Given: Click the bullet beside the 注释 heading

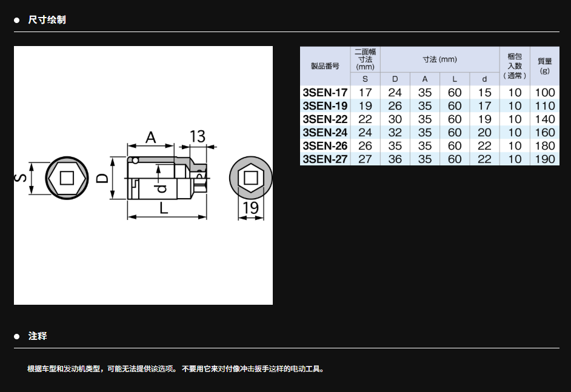Looking at the screenshot, I should pyautogui.click(x=17, y=336).
